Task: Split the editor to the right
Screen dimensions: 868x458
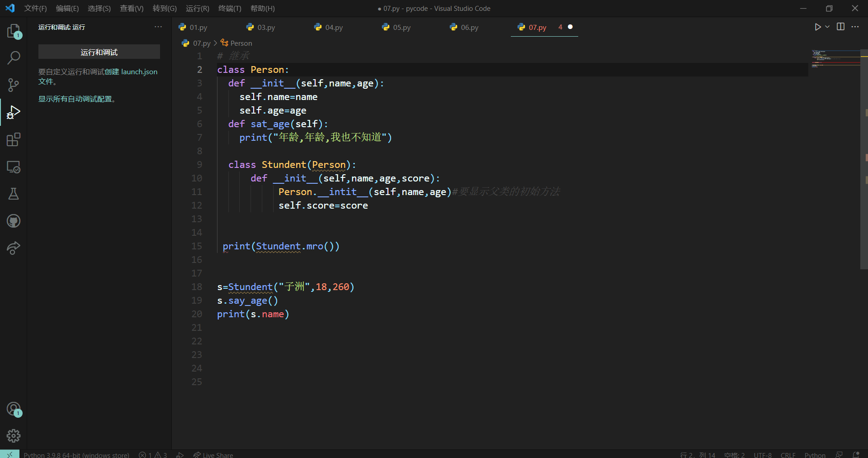Action: (840, 27)
